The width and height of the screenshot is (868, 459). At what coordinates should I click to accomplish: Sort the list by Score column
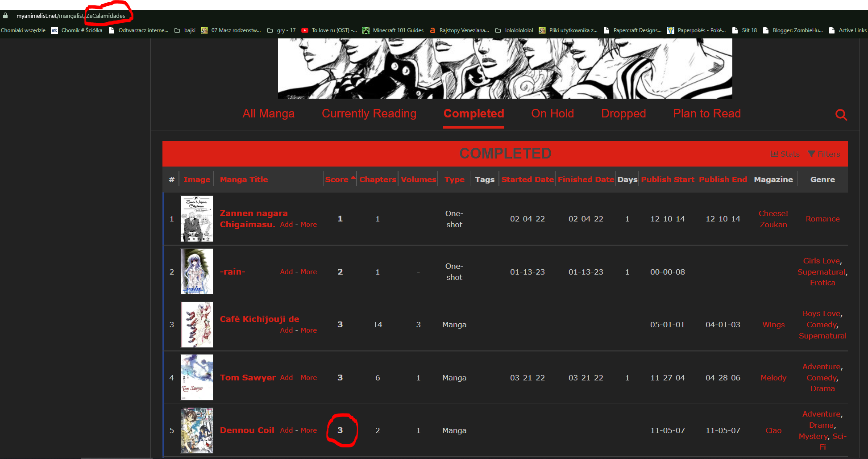(x=337, y=179)
